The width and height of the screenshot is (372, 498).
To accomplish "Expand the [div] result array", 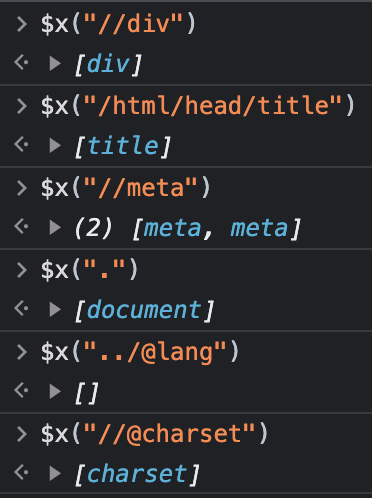I will (55, 63).
